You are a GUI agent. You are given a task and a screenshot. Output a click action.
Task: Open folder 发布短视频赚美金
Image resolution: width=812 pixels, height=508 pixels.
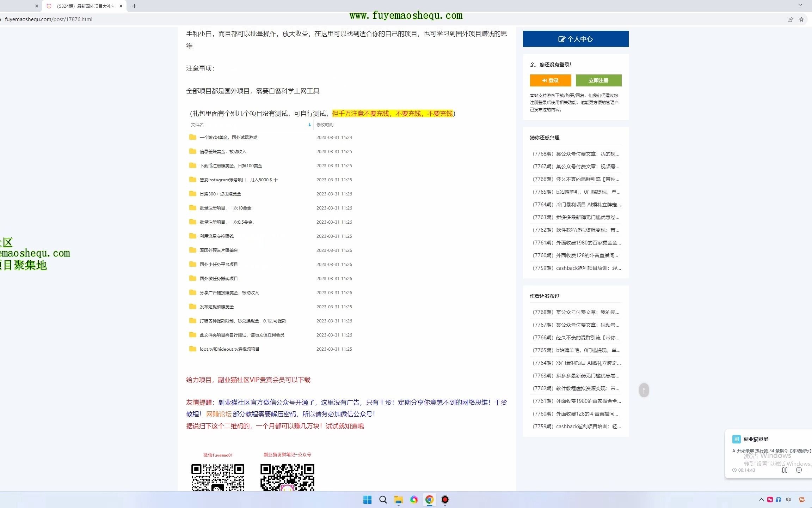pos(216,307)
